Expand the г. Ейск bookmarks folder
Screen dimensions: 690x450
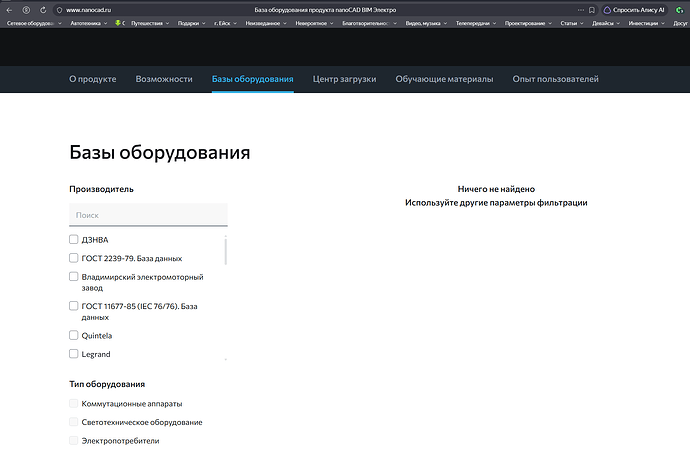pos(225,23)
